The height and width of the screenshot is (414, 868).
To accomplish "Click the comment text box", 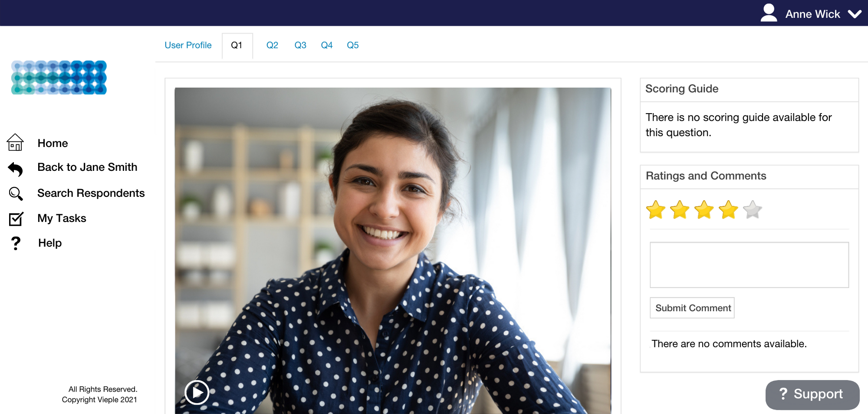I will coord(749,265).
